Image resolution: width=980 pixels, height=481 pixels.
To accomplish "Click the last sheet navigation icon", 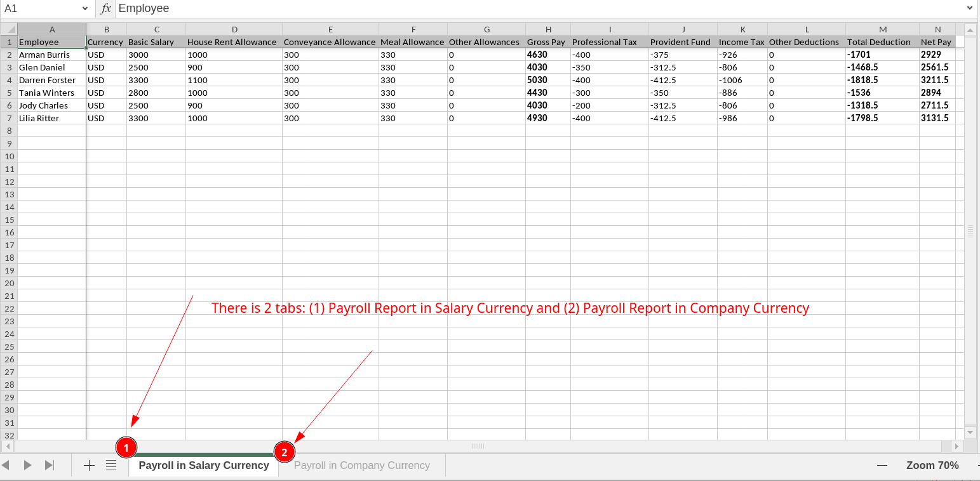I will pos(50,465).
